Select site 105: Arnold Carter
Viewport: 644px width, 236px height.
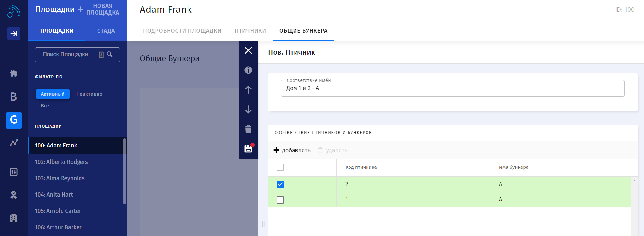click(x=76, y=211)
